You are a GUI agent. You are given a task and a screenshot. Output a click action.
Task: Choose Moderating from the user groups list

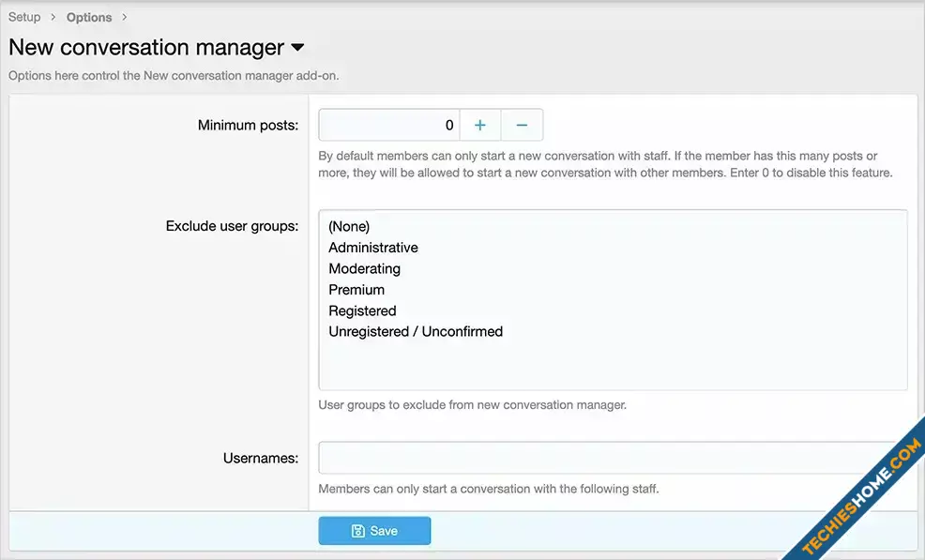(x=364, y=268)
